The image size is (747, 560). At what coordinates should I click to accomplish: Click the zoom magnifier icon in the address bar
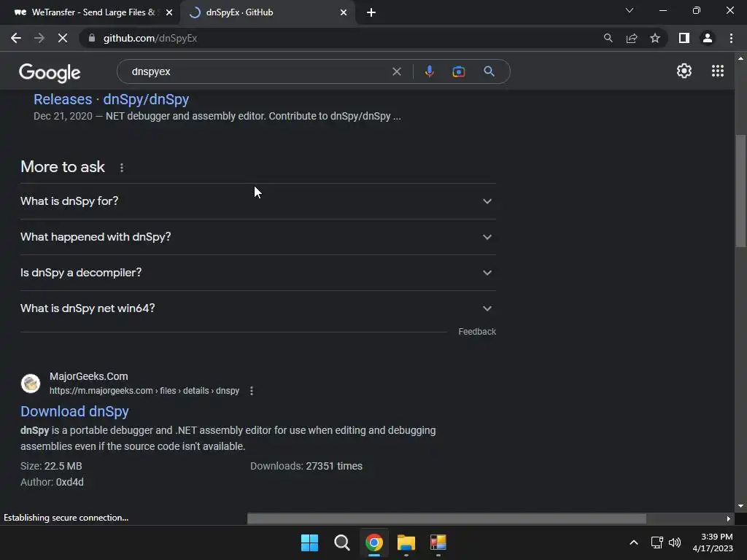pos(608,38)
